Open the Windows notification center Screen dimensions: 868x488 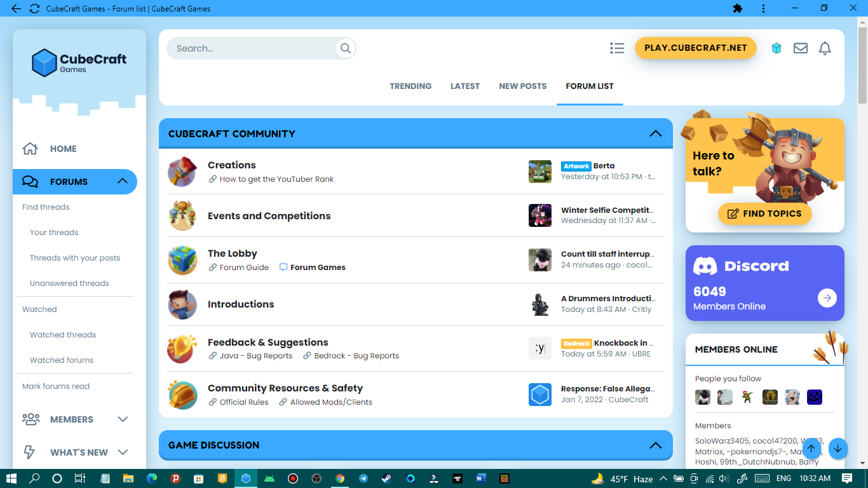(847, 478)
